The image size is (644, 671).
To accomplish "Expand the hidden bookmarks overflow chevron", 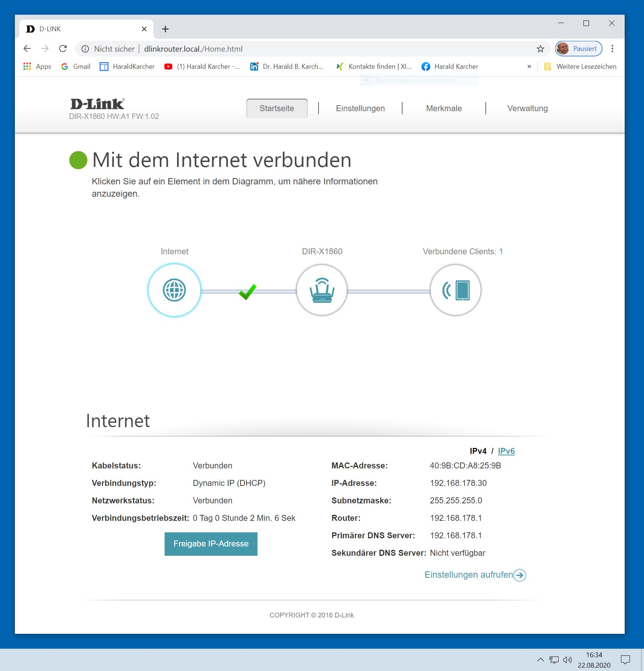I will pos(529,67).
